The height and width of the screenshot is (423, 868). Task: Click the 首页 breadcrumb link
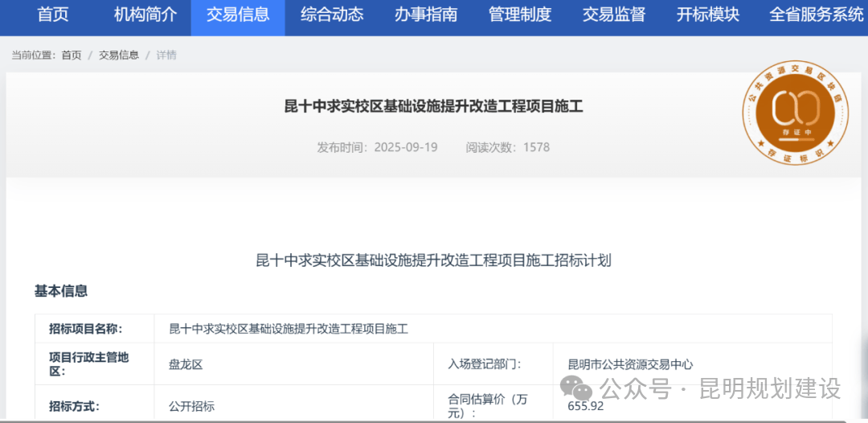(x=72, y=55)
